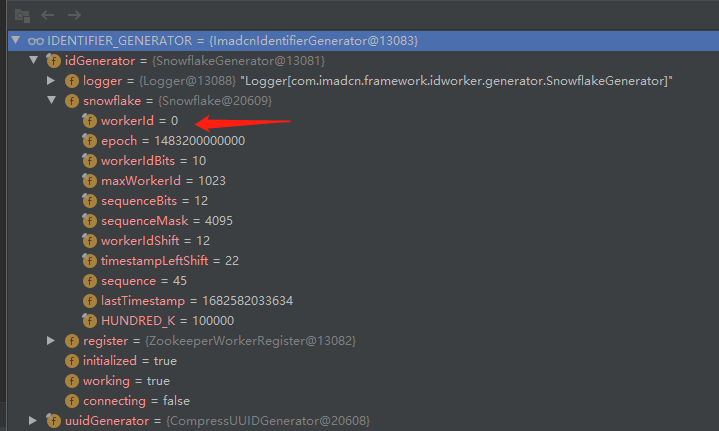Image resolution: width=719 pixels, height=431 pixels.
Task: Expand the logger node
Action: coord(52,80)
